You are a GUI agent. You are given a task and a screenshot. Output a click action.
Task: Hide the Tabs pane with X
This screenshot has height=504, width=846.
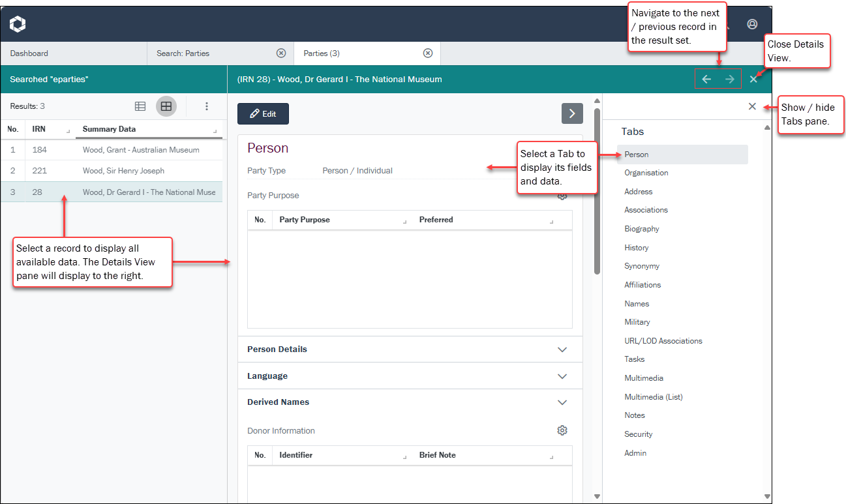pyautogui.click(x=752, y=106)
